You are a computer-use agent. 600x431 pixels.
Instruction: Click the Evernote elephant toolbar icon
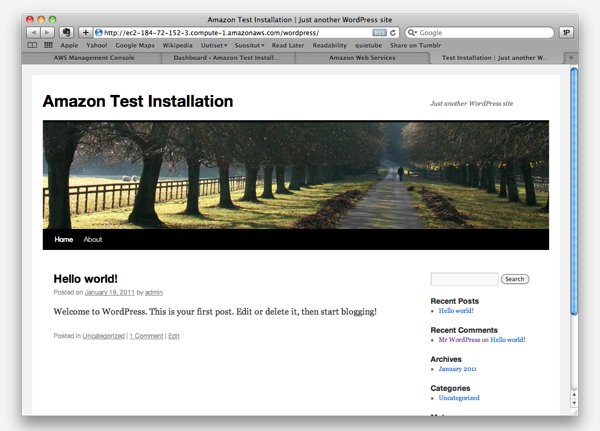[67, 32]
